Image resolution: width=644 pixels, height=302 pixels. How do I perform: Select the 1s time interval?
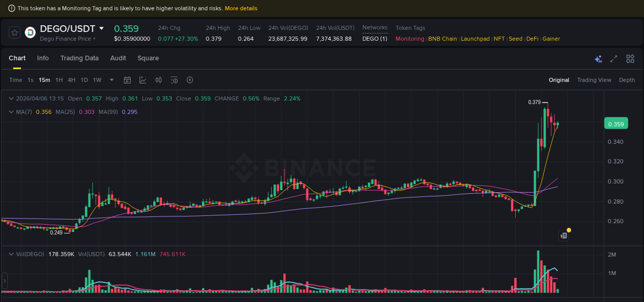coord(30,80)
